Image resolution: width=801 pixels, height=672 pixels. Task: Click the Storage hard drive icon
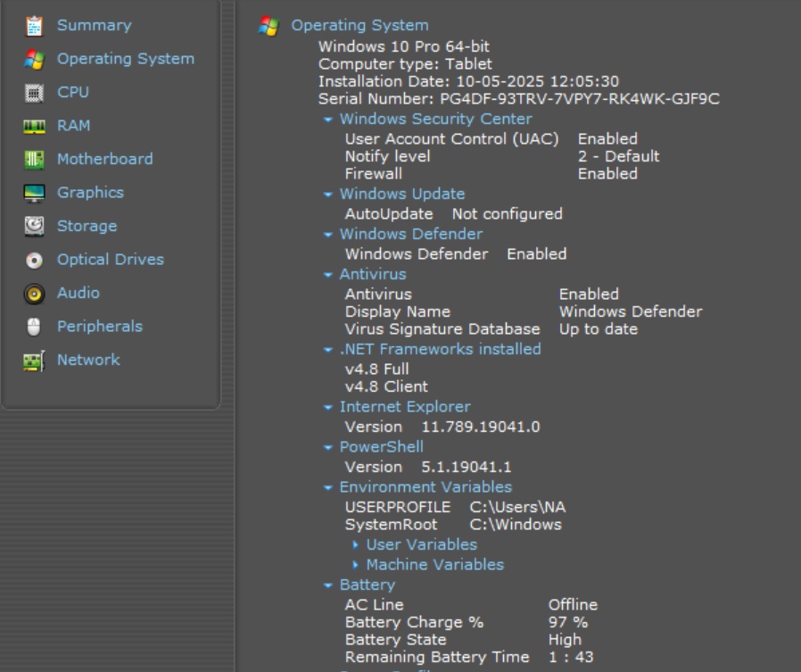pos(34,227)
